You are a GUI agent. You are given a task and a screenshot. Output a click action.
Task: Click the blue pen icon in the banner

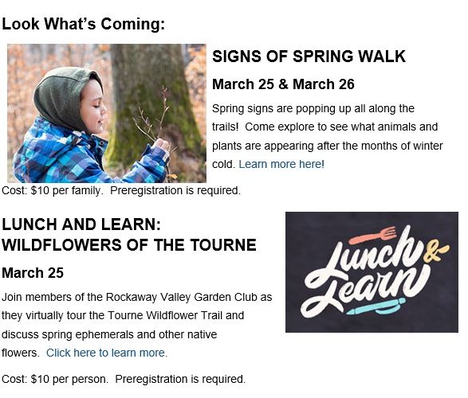[376, 306]
